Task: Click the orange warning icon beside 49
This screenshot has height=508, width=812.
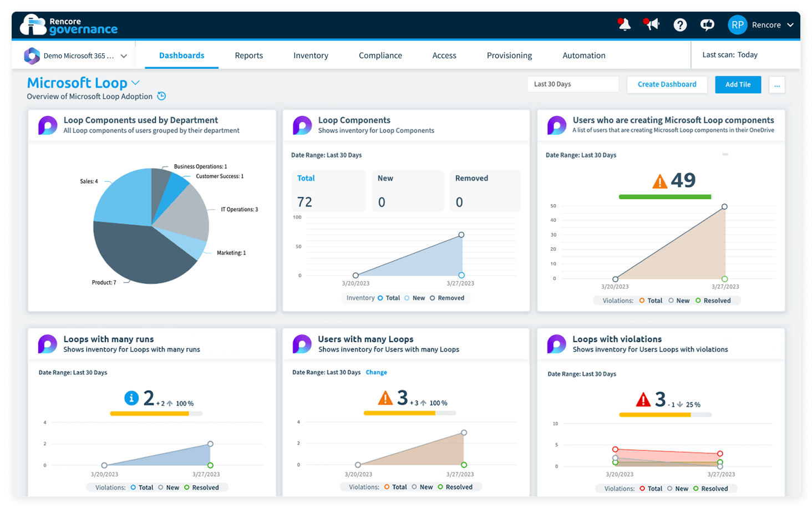Action: pyautogui.click(x=659, y=181)
